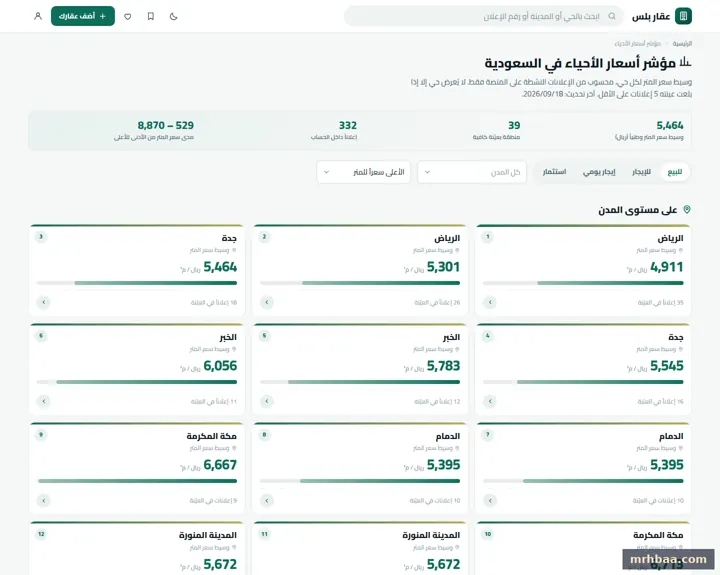Open arrow on الدمام card ranked 7

point(490,501)
